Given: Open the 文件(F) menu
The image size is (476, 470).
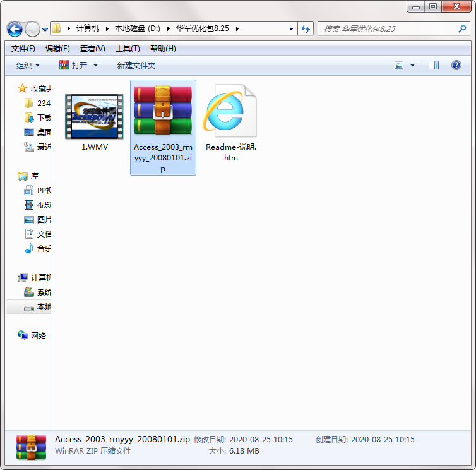Looking at the screenshot, I should point(23,49).
